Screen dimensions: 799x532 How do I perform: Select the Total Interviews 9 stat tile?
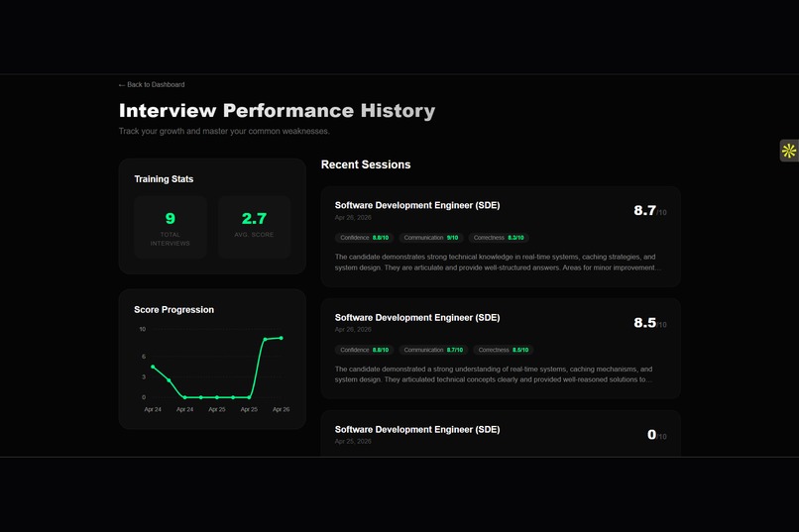(171, 228)
